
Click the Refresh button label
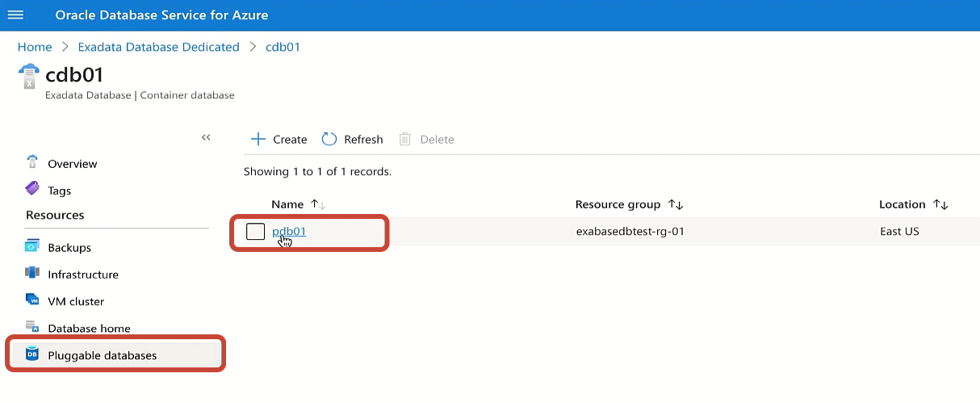pos(363,140)
